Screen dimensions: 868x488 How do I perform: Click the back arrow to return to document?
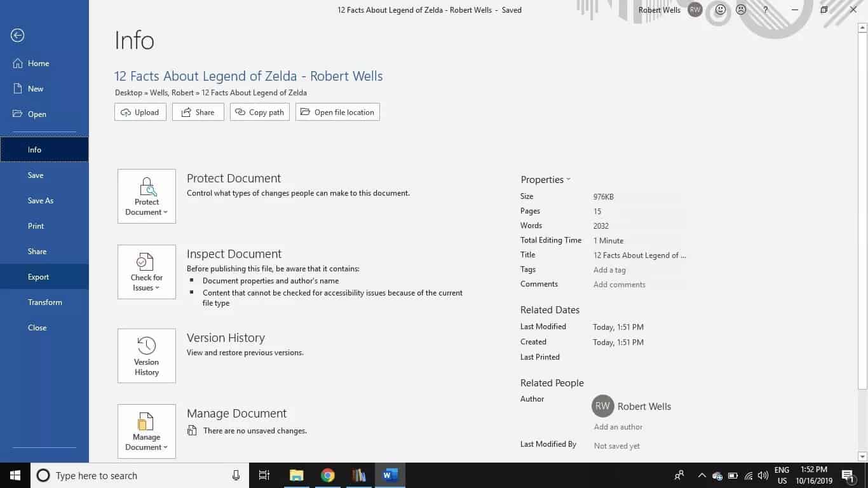click(17, 36)
